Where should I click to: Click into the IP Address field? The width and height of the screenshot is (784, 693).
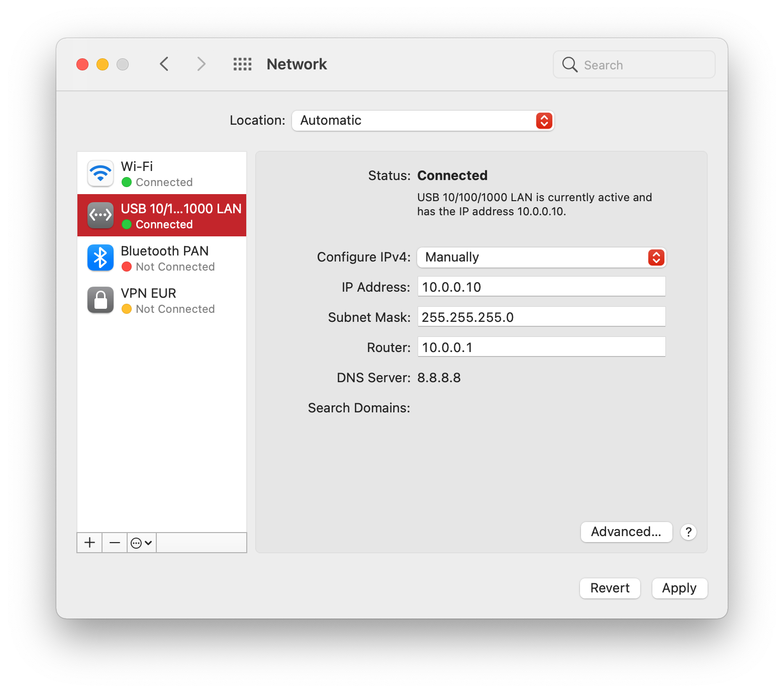[541, 287]
